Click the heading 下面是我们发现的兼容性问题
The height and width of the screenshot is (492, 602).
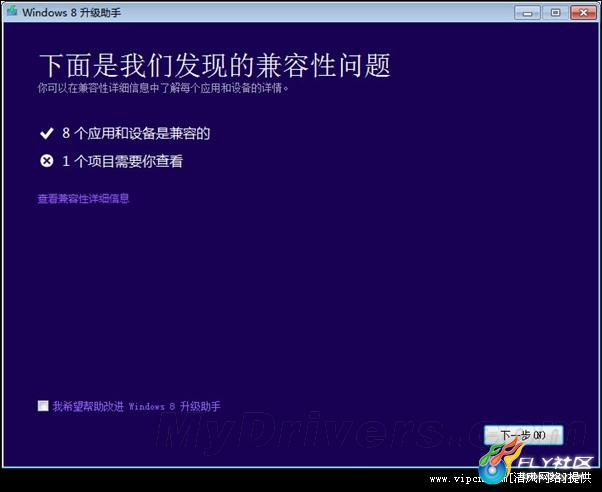pos(215,65)
